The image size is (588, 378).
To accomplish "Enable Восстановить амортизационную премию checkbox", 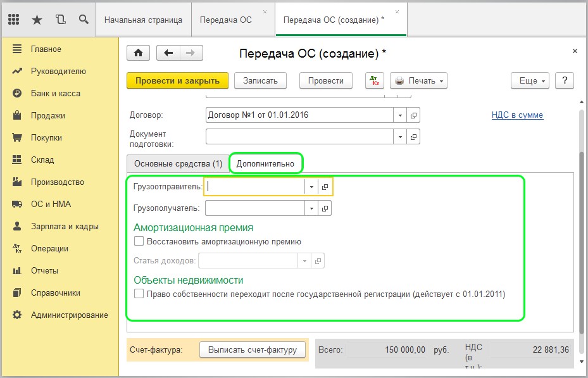I will 139,241.
